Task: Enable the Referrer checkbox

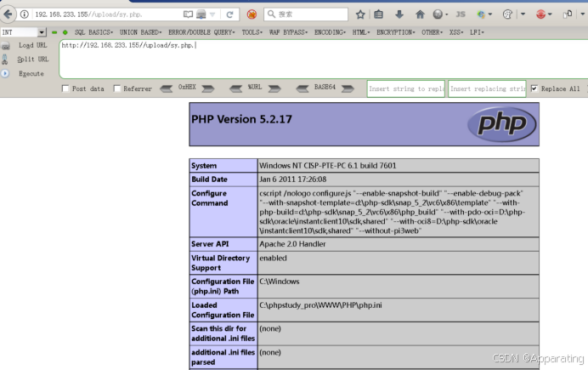Action: click(x=117, y=88)
